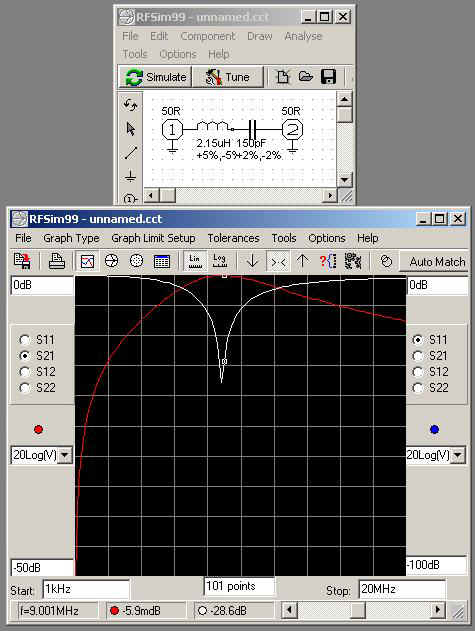Click the open folder icon in circuit window
Image resolution: width=475 pixels, height=631 pixels.
[x=306, y=76]
